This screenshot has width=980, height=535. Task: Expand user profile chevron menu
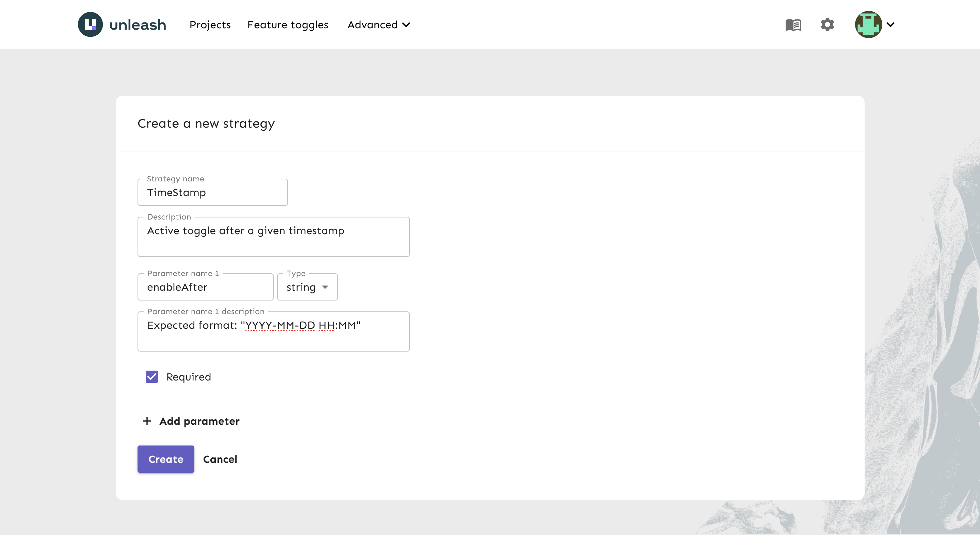coord(890,25)
